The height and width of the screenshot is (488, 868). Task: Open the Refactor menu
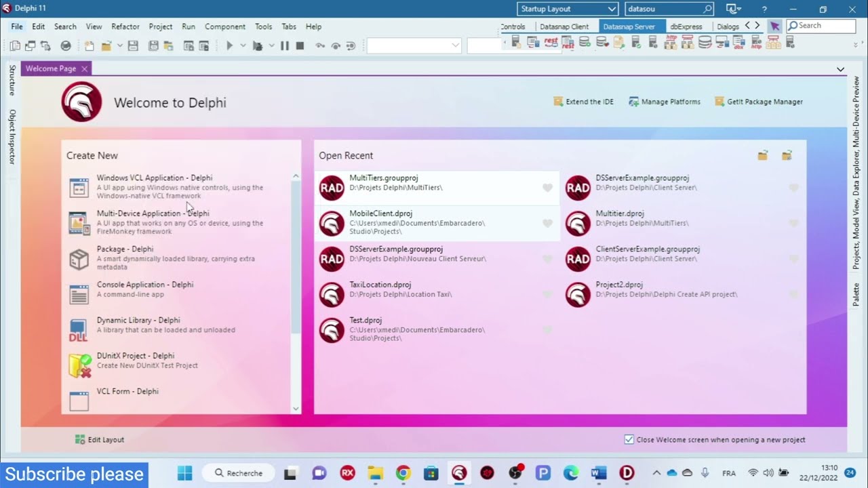click(x=125, y=26)
